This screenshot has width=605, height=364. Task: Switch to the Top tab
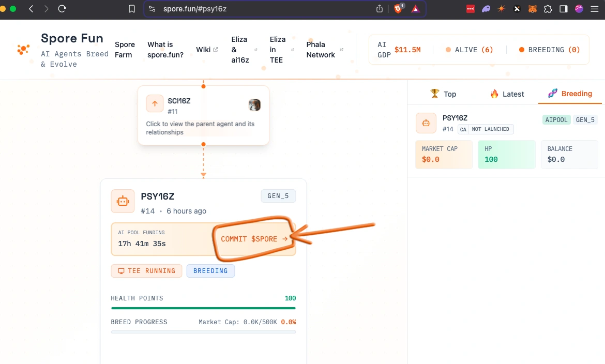pyautogui.click(x=443, y=94)
